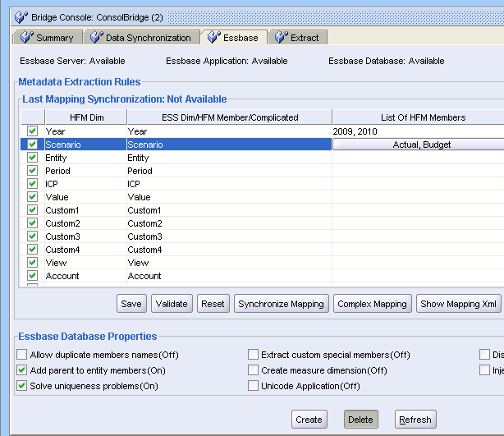
Task: Switch to the Data Synchronization tab
Action: [148, 38]
